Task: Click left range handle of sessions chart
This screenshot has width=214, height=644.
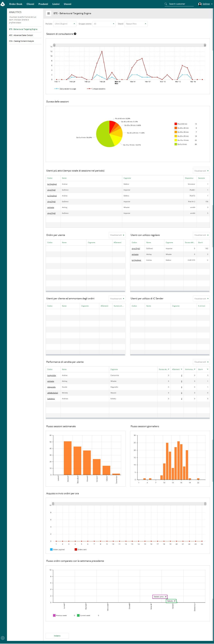Action: tap(54, 45)
